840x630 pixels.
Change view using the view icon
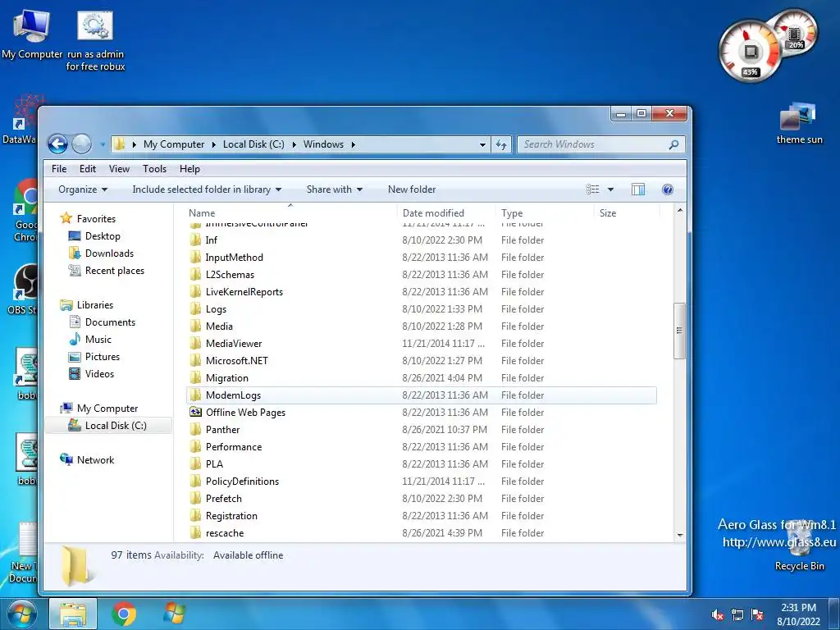592,189
